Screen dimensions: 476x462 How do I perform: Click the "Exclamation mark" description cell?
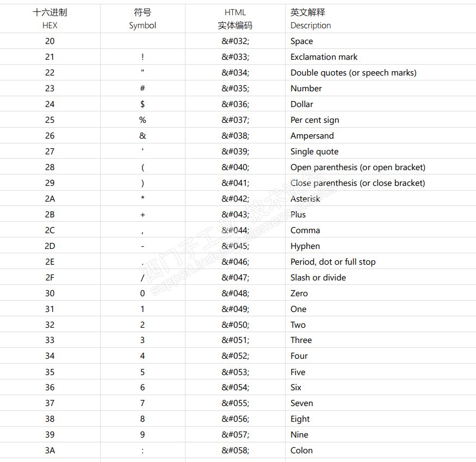tap(324, 57)
